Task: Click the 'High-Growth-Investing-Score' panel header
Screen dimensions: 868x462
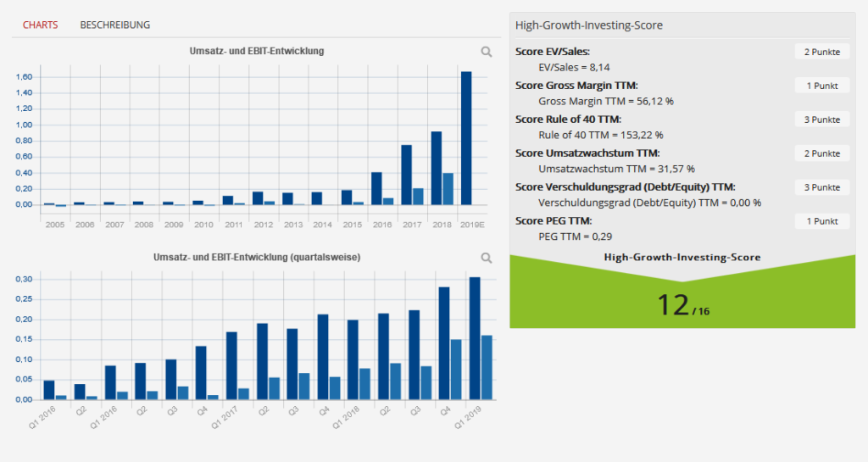Action: click(589, 25)
